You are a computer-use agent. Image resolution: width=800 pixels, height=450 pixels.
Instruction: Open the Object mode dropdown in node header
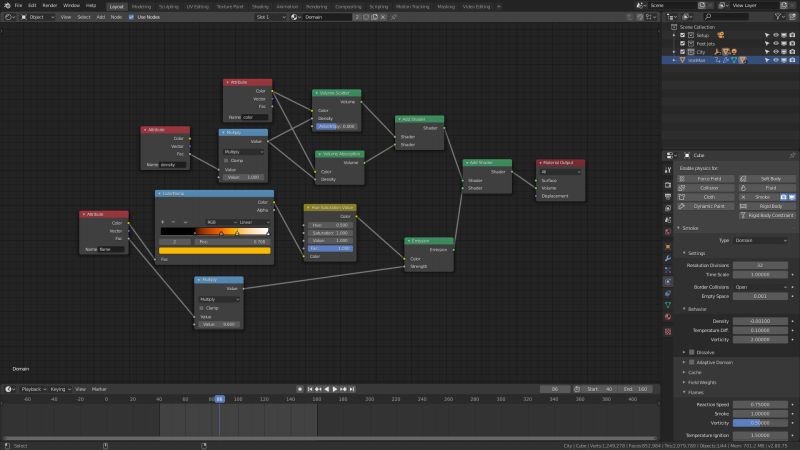[x=38, y=17]
